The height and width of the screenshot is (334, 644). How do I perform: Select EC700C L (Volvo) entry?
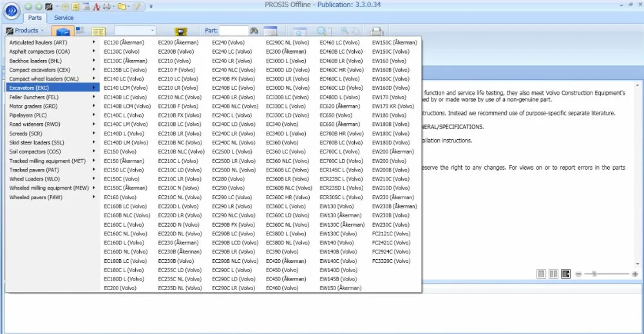point(339,152)
